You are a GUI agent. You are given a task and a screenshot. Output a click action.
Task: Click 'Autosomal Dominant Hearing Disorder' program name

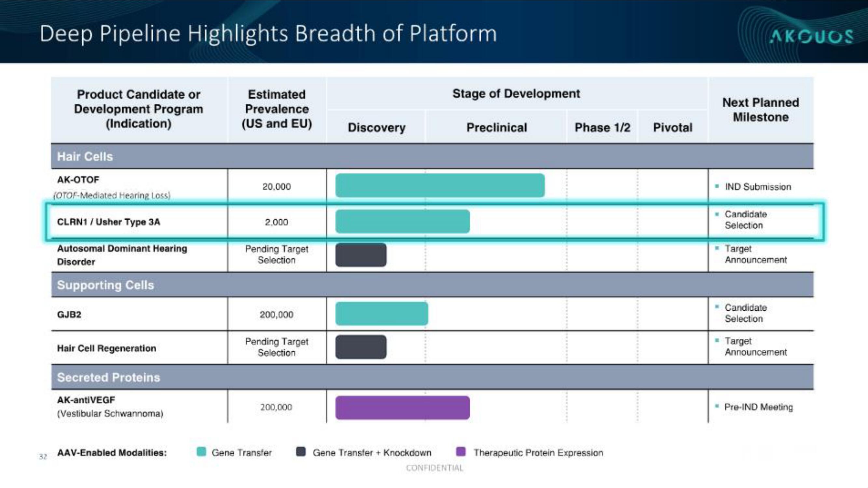point(122,255)
